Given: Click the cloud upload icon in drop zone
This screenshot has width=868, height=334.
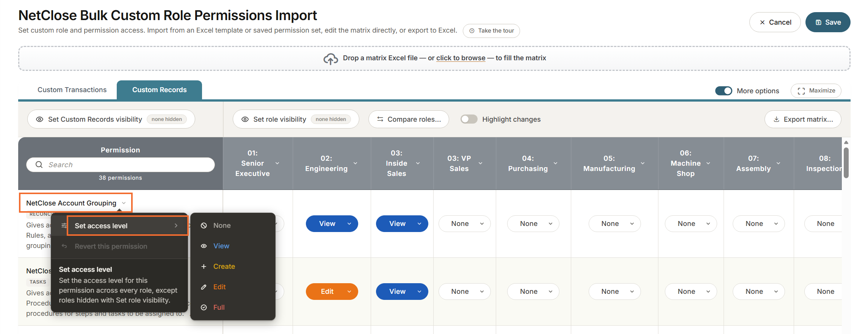Looking at the screenshot, I should point(331,59).
